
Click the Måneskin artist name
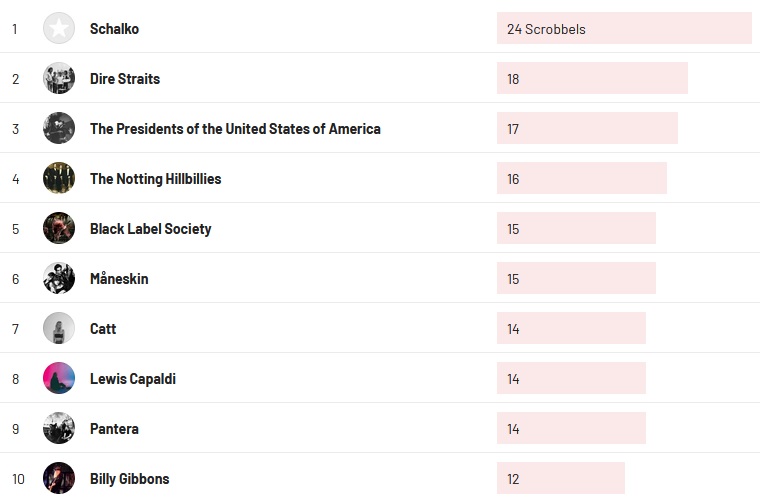click(x=119, y=279)
